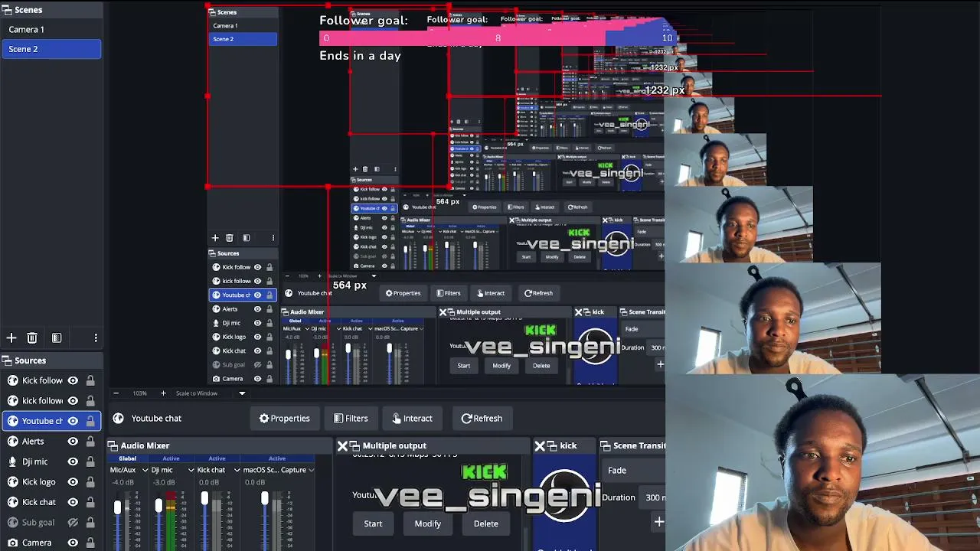Show the hidden Sub goal source
Image resolution: width=980 pixels, height=551 pixels.
click(x=73, y=523)
